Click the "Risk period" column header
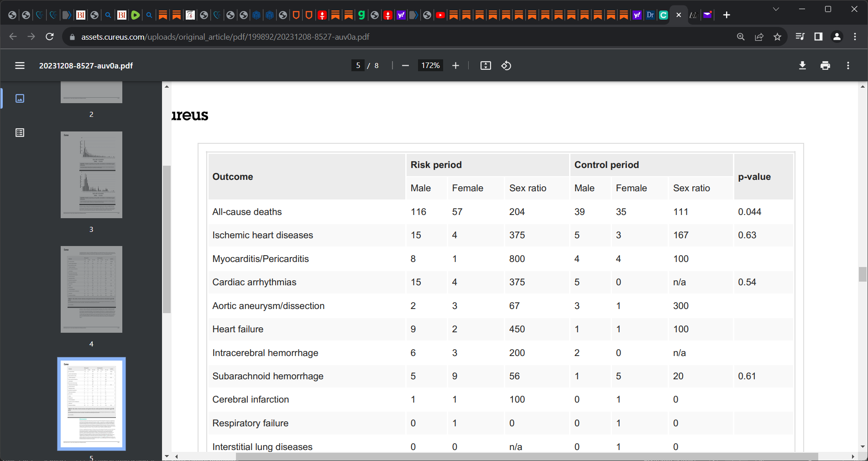The image size is (868, 461). point(436,165)
